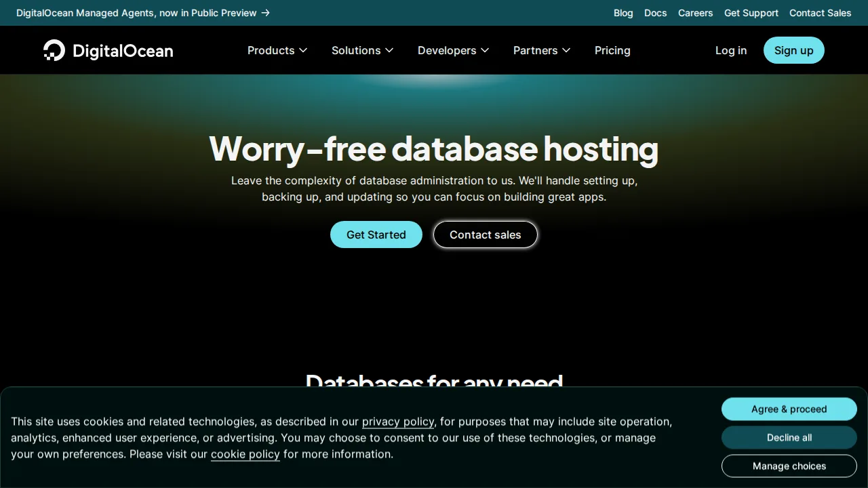
Task: Click the Log in link
Action: tap(731, 50)
